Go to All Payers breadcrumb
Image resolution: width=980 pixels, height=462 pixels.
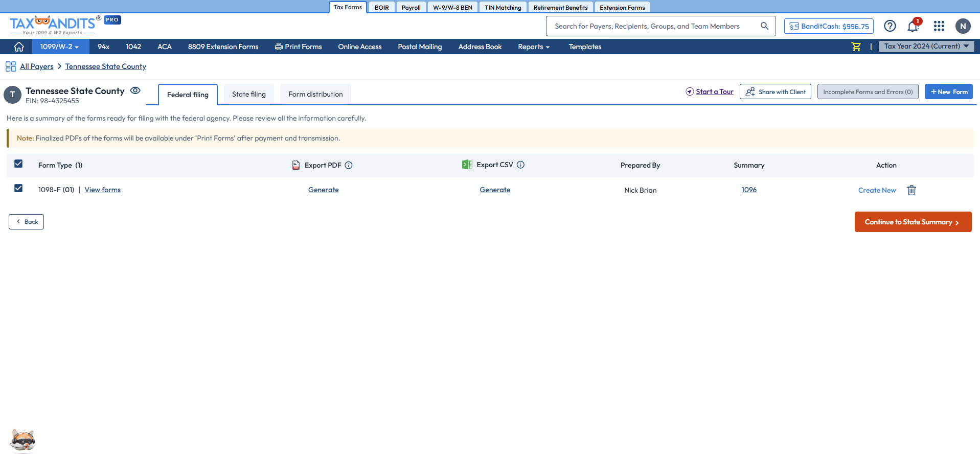[x=37, y=66]
